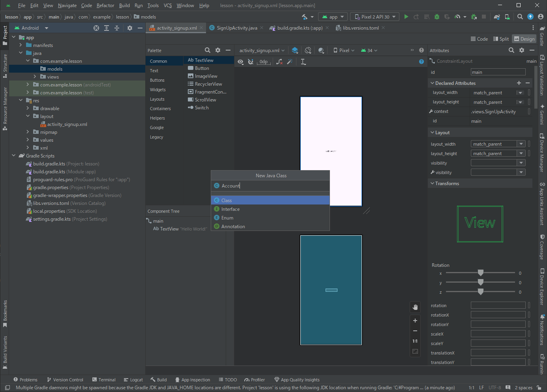Select Enum in New Java Class popup
The image size is (547, 392).
270,218
